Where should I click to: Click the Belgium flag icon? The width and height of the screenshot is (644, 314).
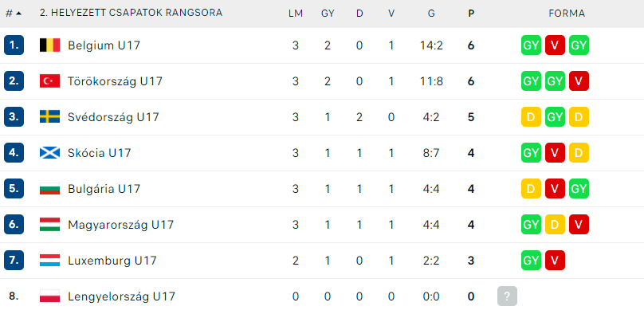pyautogui.click(x=49, y=45)
